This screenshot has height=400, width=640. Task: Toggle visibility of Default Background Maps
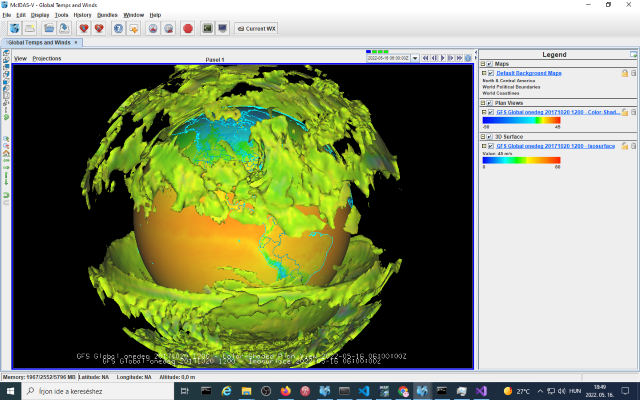click(491, 73)
